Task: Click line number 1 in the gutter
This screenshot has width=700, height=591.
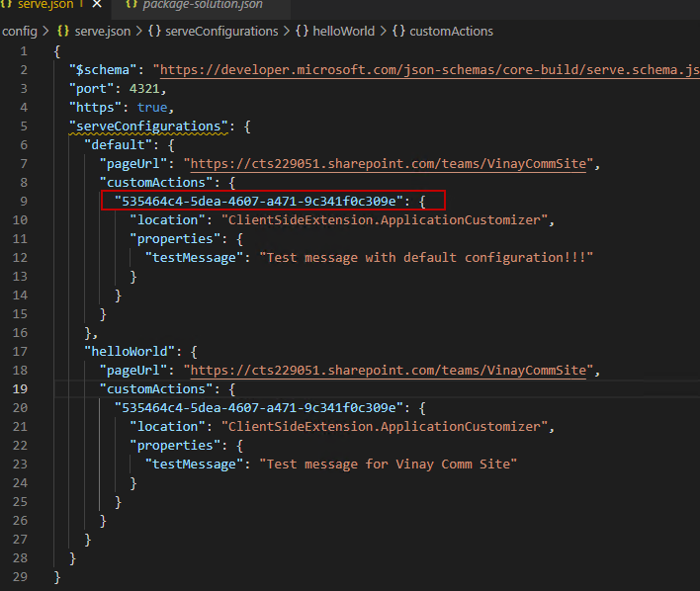Action: (x=24, y=51)
